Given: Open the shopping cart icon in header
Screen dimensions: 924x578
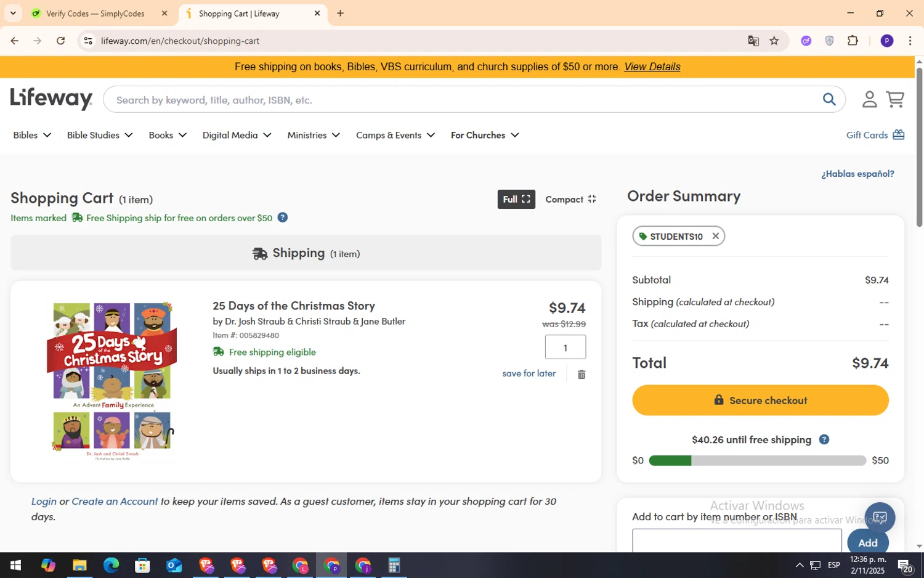Looking at the screenshot, I should click(x=895, y=99).
